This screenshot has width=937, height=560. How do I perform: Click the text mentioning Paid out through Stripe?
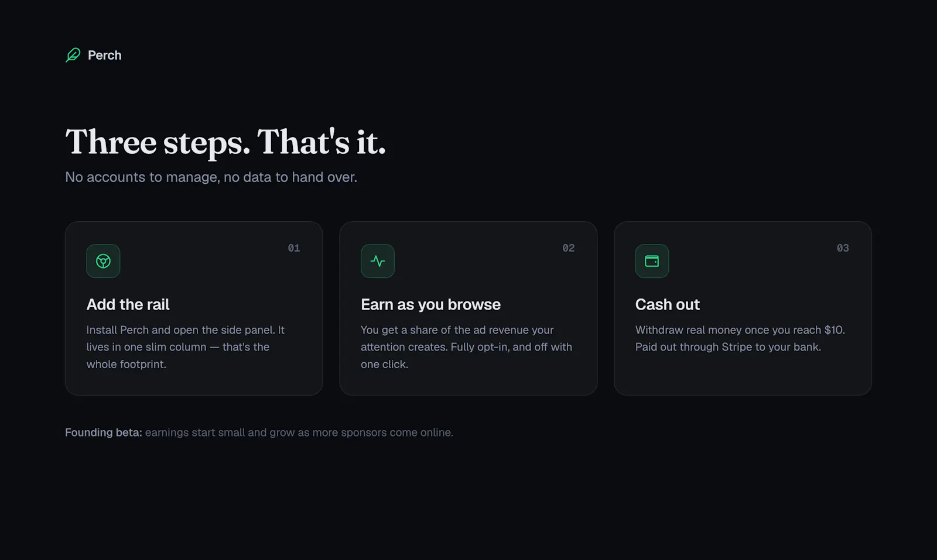tap(728, 347)
